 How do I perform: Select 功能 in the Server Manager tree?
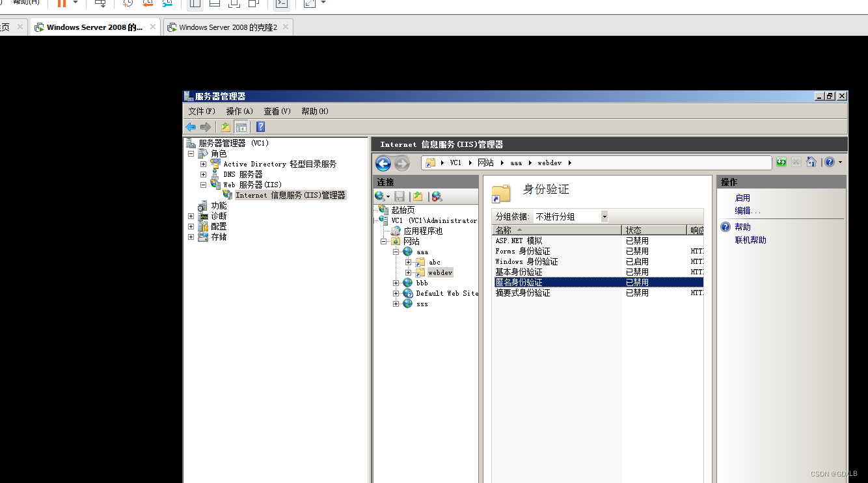click(219, 206)
